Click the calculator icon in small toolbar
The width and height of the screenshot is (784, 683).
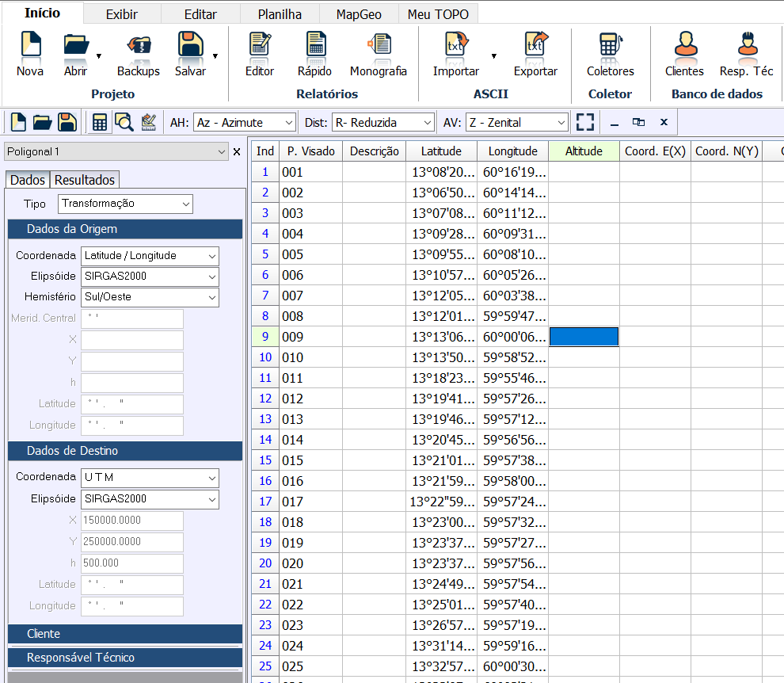[100, 122]
